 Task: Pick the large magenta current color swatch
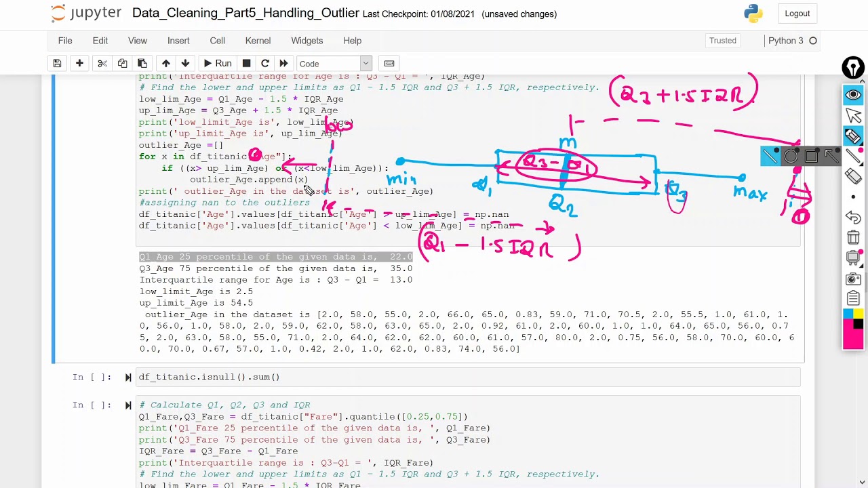click(x=853, y=339)
